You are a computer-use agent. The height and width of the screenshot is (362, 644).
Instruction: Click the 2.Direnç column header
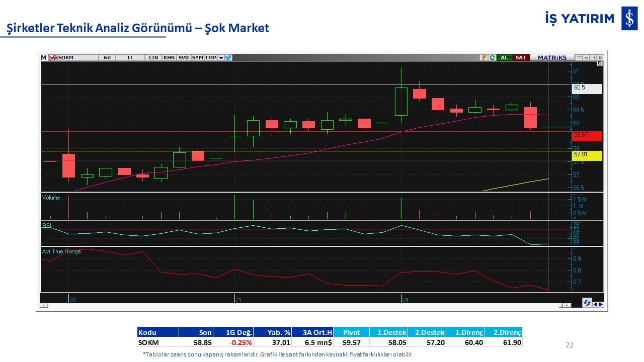pos(504,332)
